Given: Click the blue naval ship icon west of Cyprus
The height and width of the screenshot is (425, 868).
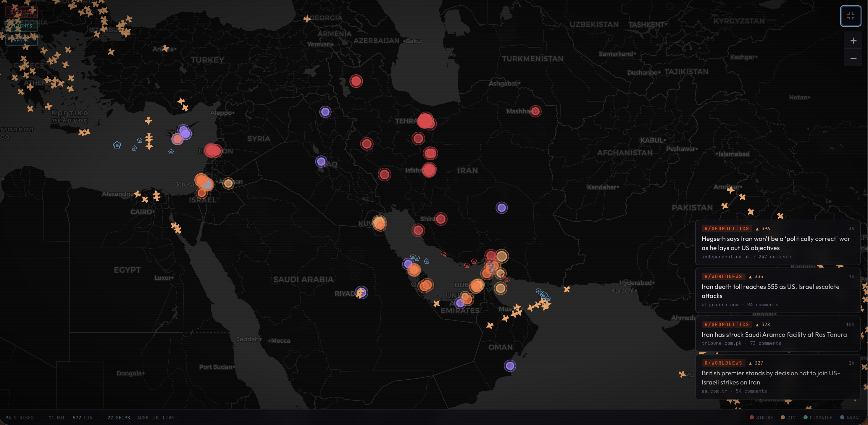Looking at the screenshot, I should (x=117, y=145).
